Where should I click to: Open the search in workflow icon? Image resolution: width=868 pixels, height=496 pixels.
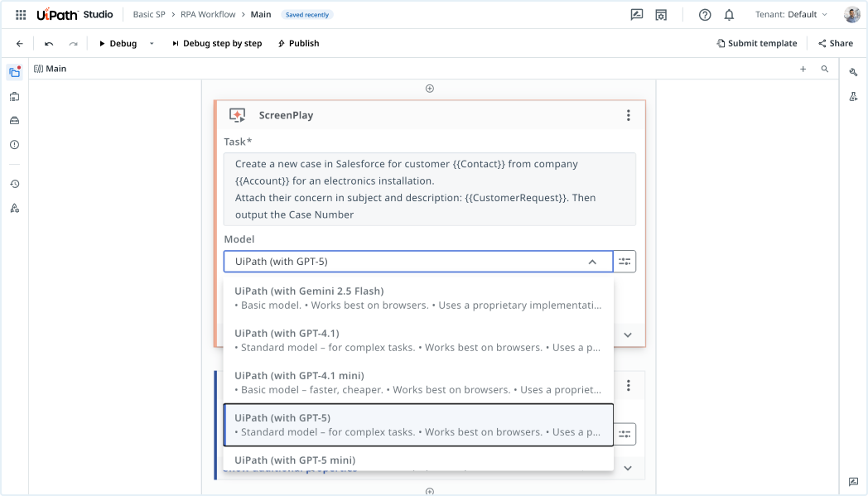click(x=825, y=70)
